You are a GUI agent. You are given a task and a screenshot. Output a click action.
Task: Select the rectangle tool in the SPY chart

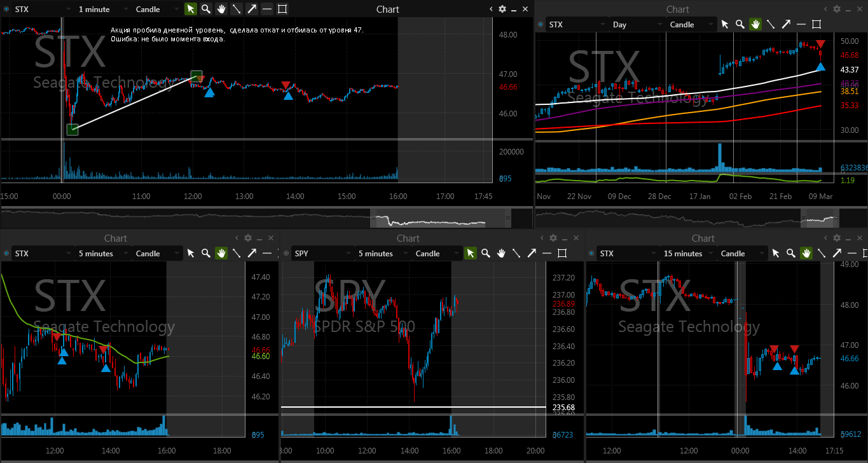point(562,253)
